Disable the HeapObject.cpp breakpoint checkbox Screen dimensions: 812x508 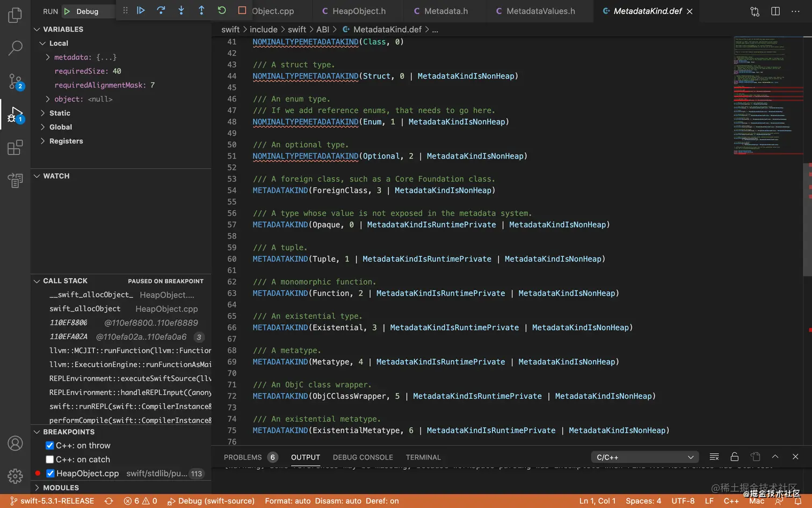50,474
